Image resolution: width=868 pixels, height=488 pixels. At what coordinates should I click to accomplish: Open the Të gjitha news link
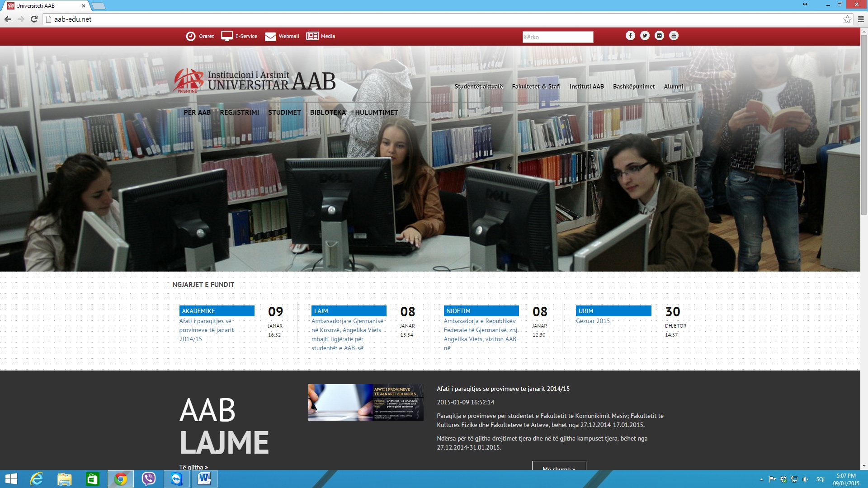[x=193, y=467]
